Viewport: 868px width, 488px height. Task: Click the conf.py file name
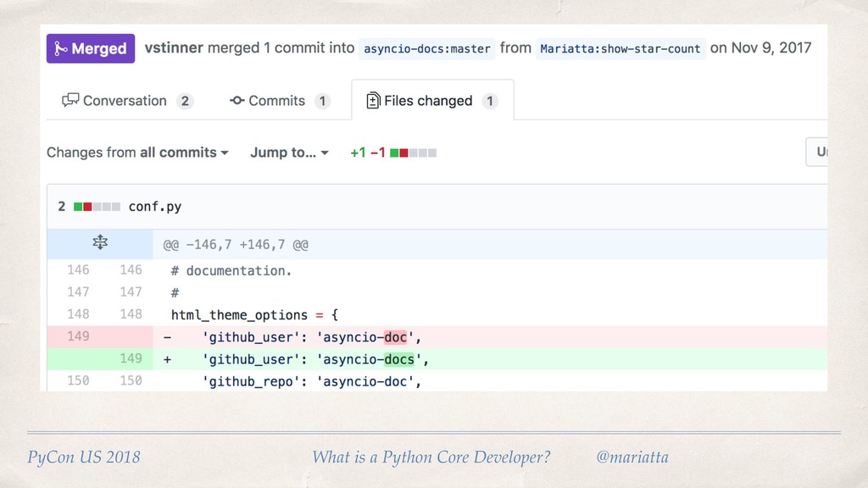pos(155,206)
